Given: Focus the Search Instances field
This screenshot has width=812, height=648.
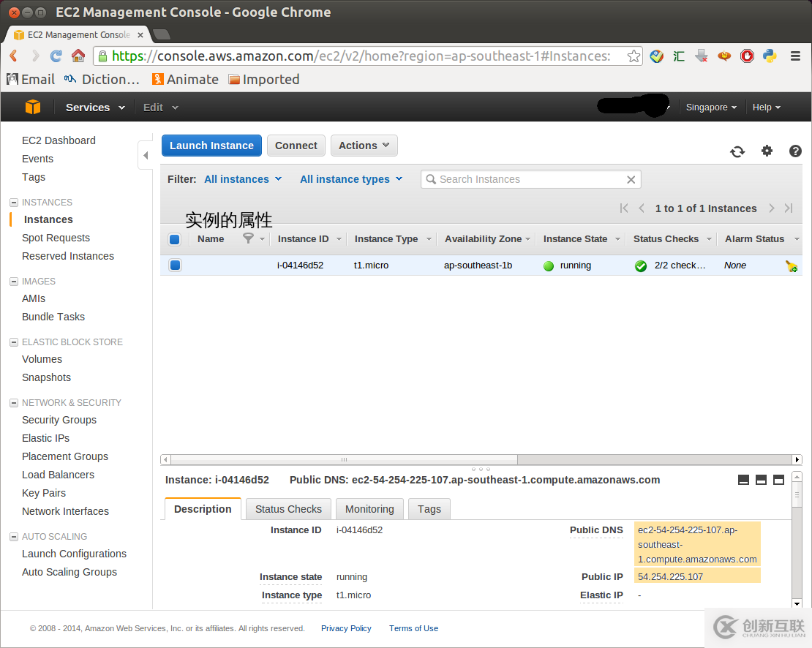Looking at the screenshot, I should pyautogui.click(x=531, y=179).
